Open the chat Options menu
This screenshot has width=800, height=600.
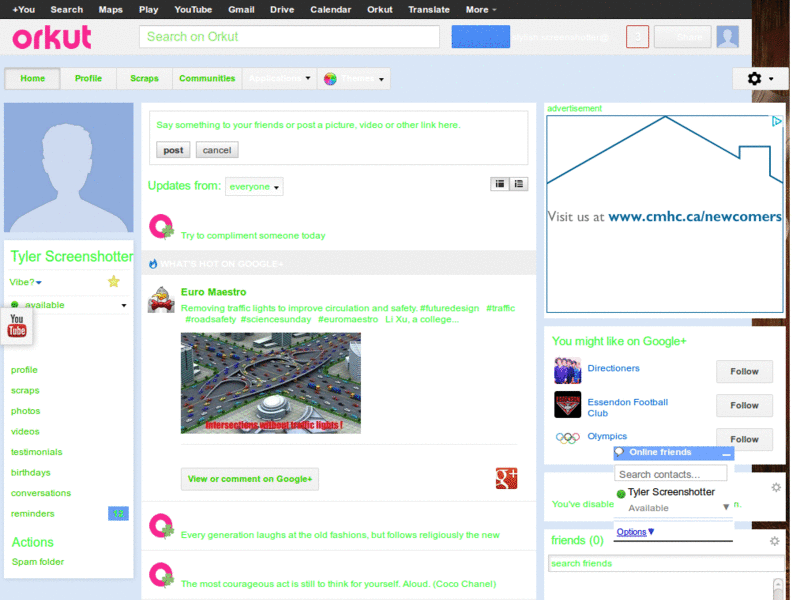click(x=635, y=532)
